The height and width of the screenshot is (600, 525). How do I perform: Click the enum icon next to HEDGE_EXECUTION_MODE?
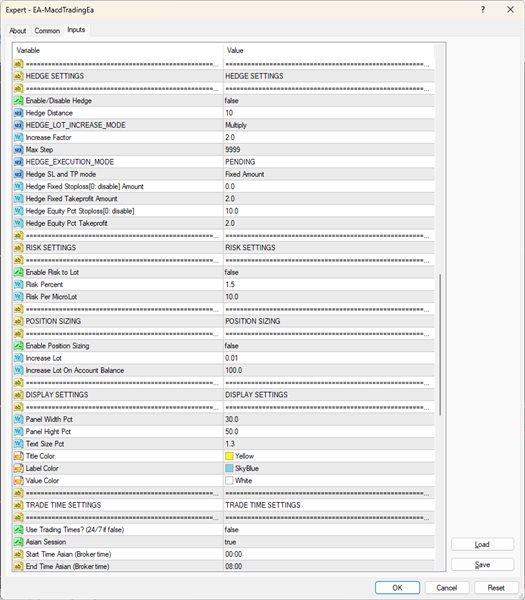click(x=18, y=162)
